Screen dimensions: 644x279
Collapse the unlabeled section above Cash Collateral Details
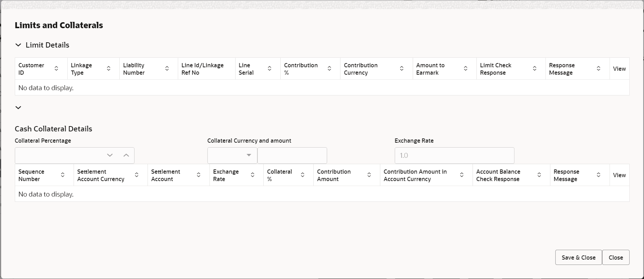click(x=18, y=107)
